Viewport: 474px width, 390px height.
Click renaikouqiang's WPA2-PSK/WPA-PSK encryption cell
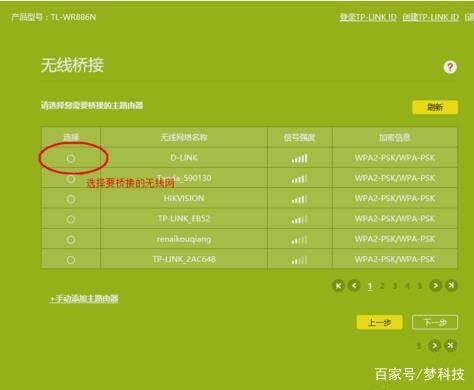395,239
